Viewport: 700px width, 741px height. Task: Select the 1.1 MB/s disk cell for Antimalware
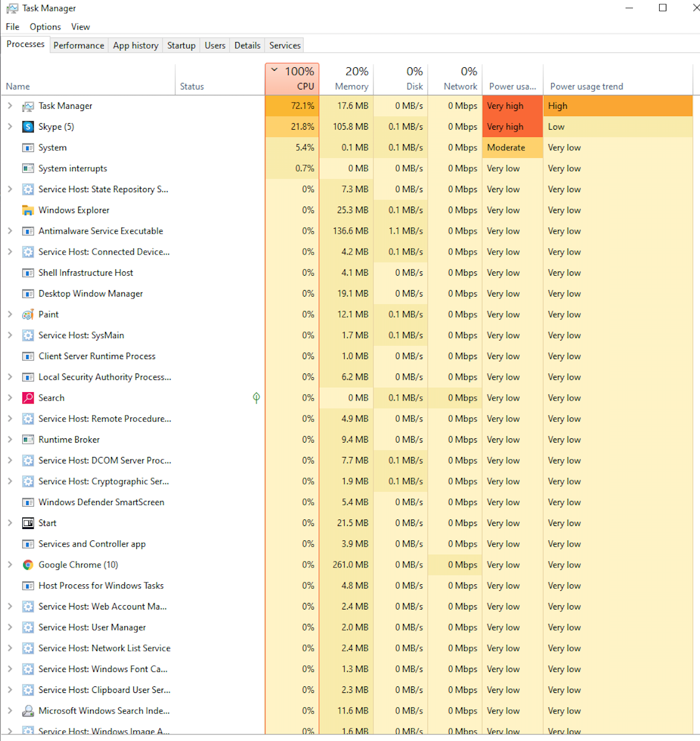coord(400,231)
